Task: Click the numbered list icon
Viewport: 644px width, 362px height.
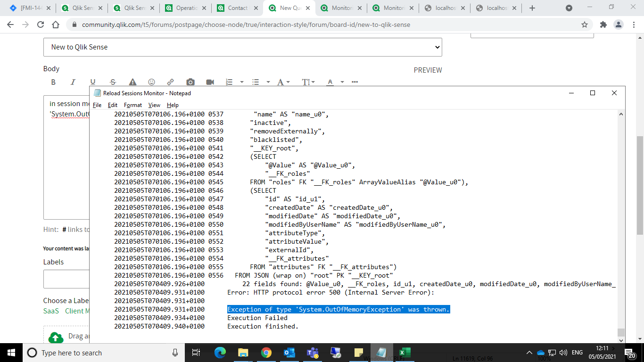Action: (230, 82)
